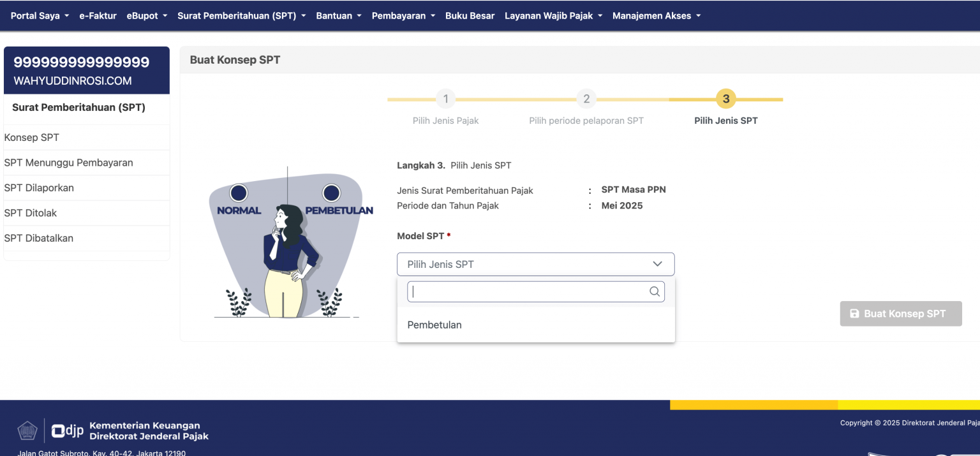The height and width of the screenshot is (456, 980).
Task: Click the save disk icon on Buat Konsep SPT
Action: tap(854, 313)
